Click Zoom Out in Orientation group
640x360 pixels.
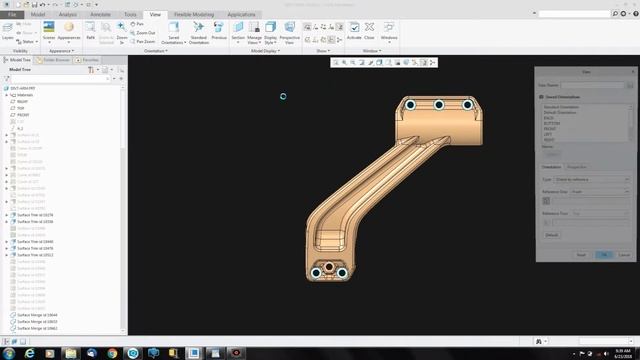[x=143, y=33]
